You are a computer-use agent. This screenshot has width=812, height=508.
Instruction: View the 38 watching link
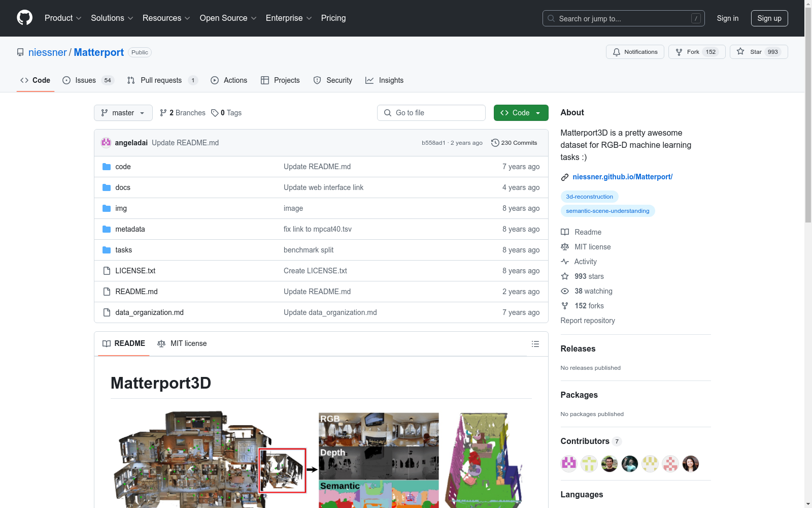tap(587, 291)
